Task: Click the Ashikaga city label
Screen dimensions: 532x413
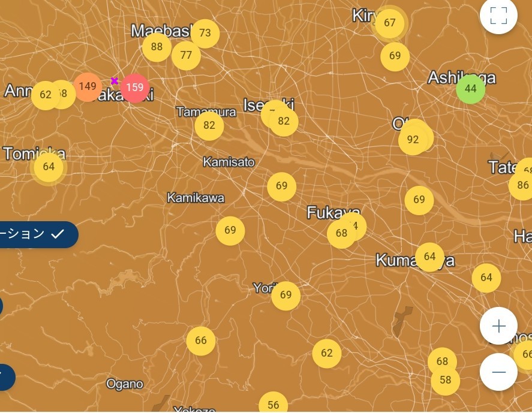Action: [x=462, y=78]
